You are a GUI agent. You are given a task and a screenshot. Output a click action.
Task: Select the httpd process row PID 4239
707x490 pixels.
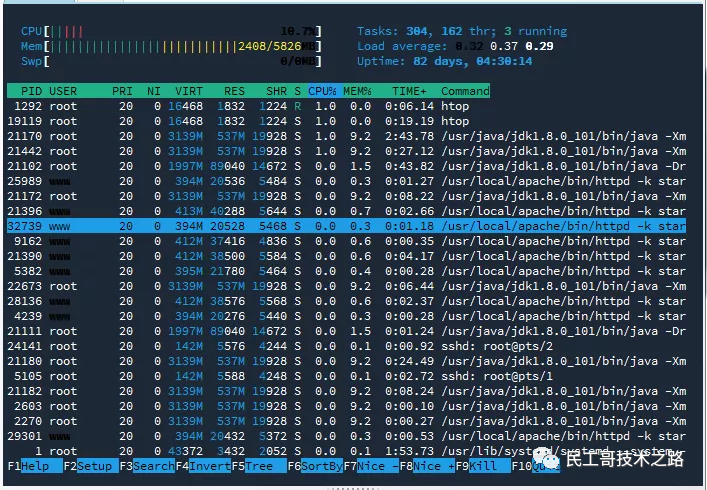[x=346, y=316]
